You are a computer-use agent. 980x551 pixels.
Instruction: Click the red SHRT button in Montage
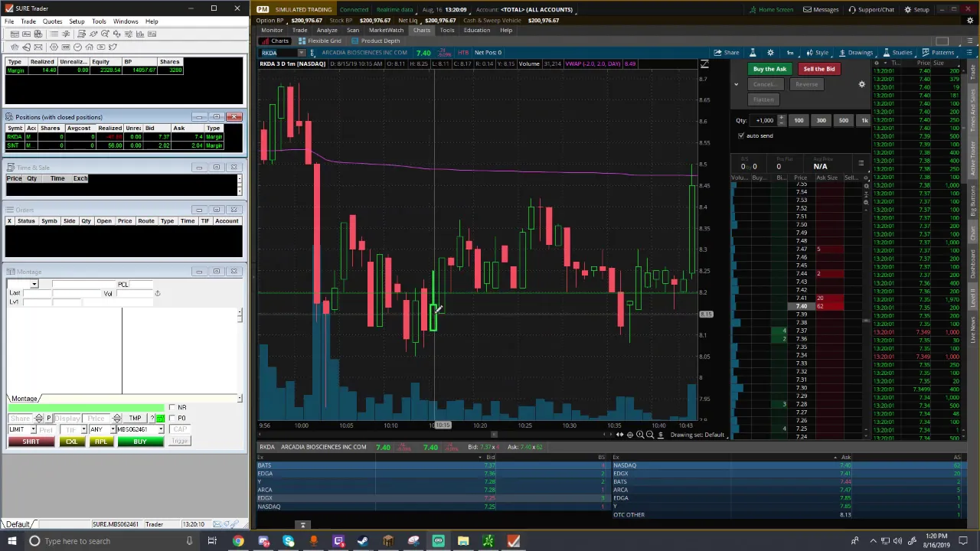31,442
